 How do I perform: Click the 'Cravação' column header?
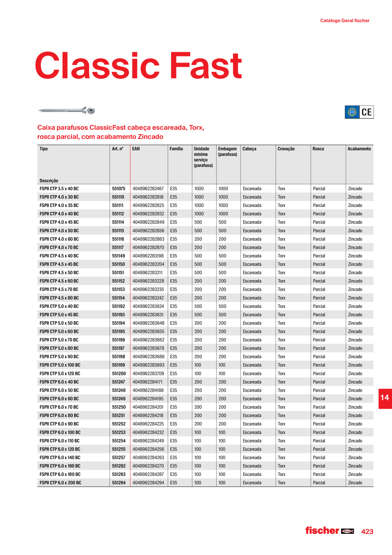286,149
